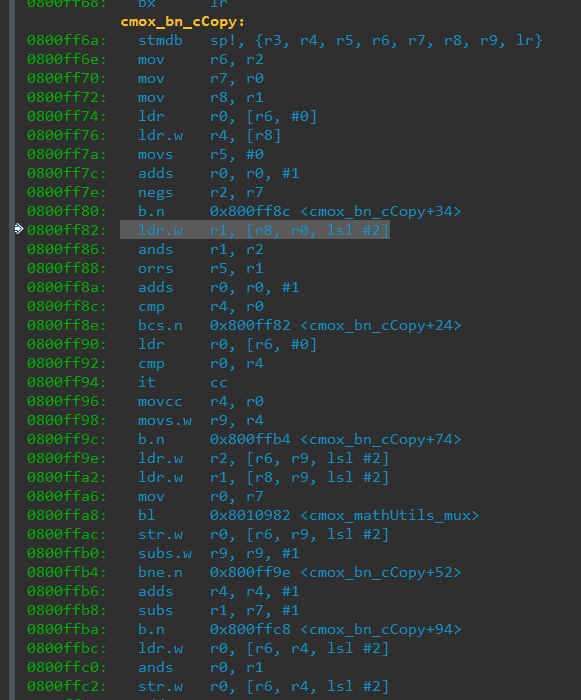
Task: Click the mov r6, r2 instruction
Action: (x=201, y=59)
